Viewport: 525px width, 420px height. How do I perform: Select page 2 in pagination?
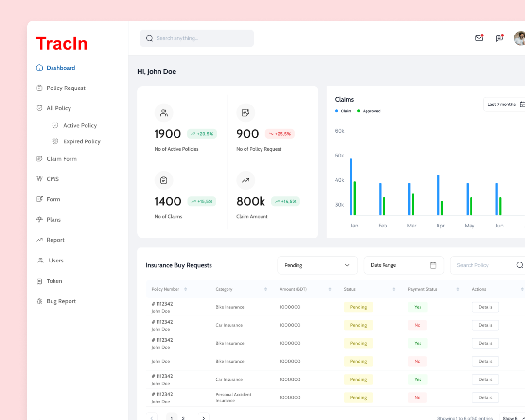pos(183,417)
